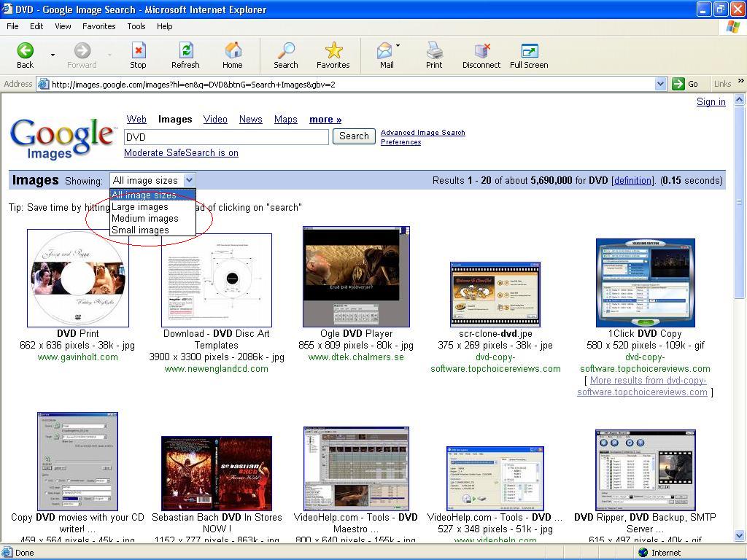Viewport: 747px width, 560px height.
Task: Click the Mail envelope icon
Action: point(384,50)
